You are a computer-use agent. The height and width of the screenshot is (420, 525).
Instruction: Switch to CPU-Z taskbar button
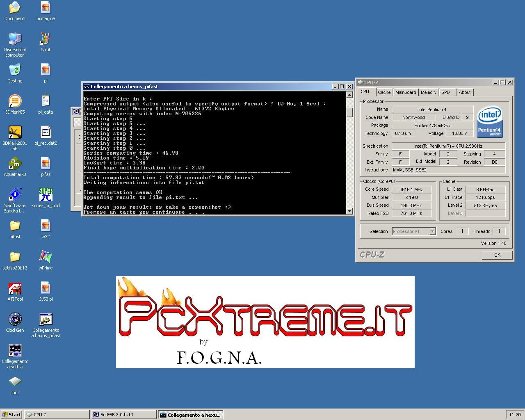pos(57,415)
